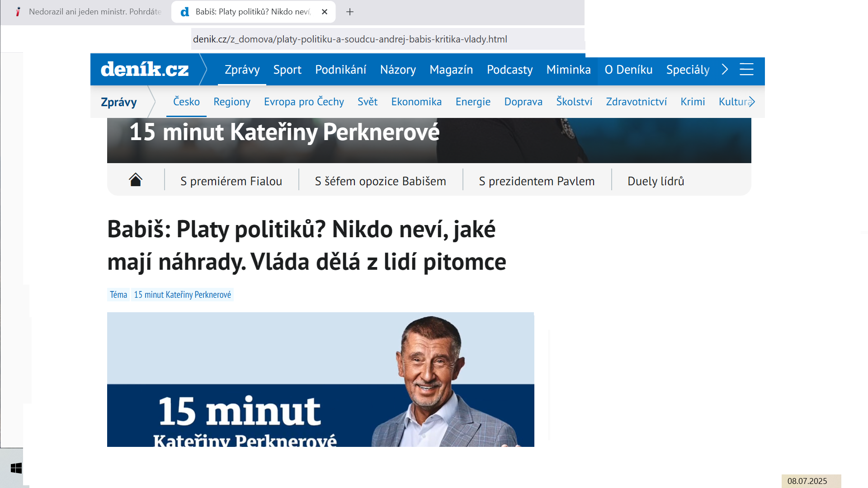Open O Deníku section
Screen dimensions: 868x488
click(628, 70)
